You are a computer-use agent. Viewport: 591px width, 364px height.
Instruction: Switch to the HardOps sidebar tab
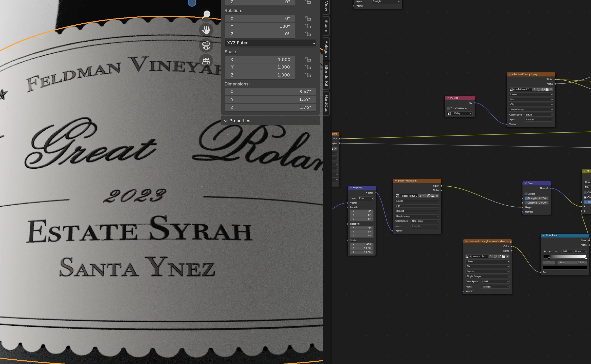pyautogui.click(x=326, y=103)
